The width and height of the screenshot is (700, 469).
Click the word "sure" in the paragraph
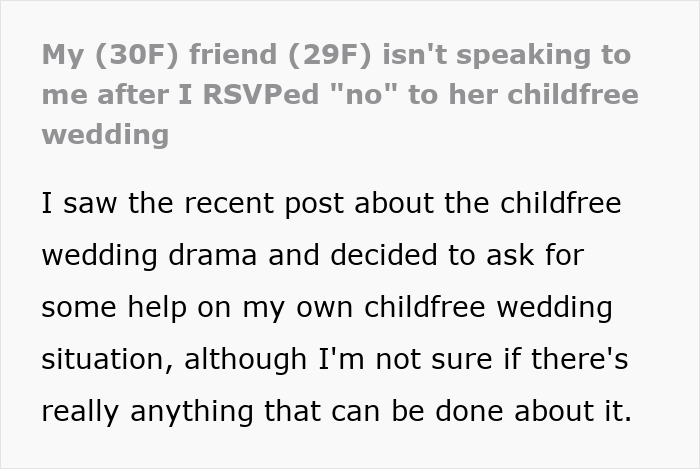468,358
